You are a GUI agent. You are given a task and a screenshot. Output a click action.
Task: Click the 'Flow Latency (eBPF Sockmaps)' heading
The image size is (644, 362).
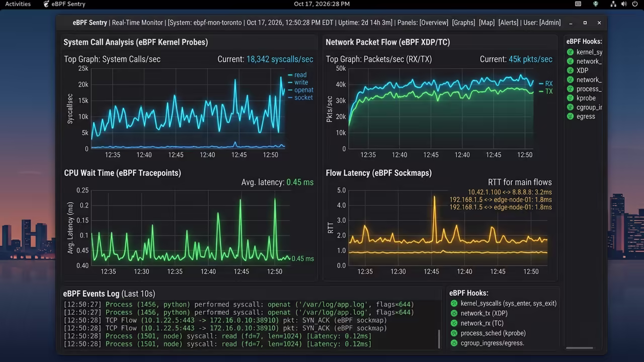(x=378, y=173)
